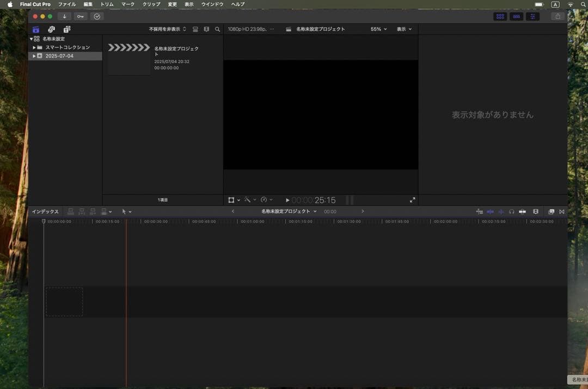The height and width of the screenshot is (389, 588).
Task: Open the Keyword Editor key icon
Action: point(80,16)
